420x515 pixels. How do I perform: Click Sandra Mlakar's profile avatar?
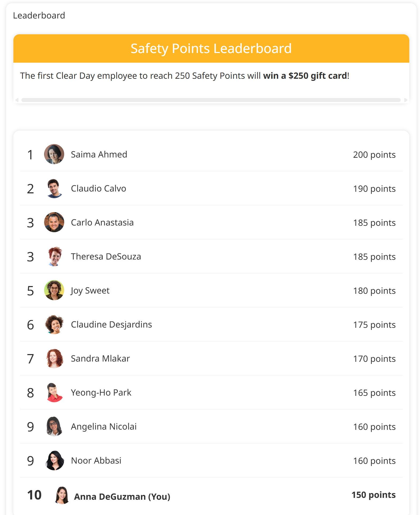coord(54,358)
